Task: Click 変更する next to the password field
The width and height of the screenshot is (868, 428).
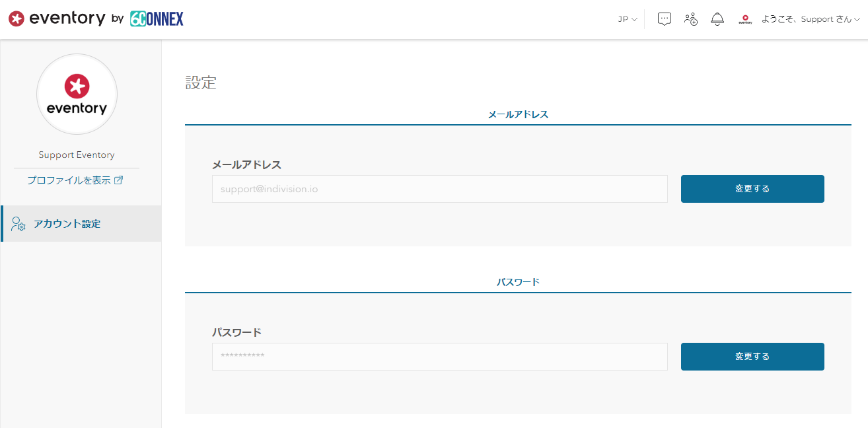Action: click(x=752, y=357)
